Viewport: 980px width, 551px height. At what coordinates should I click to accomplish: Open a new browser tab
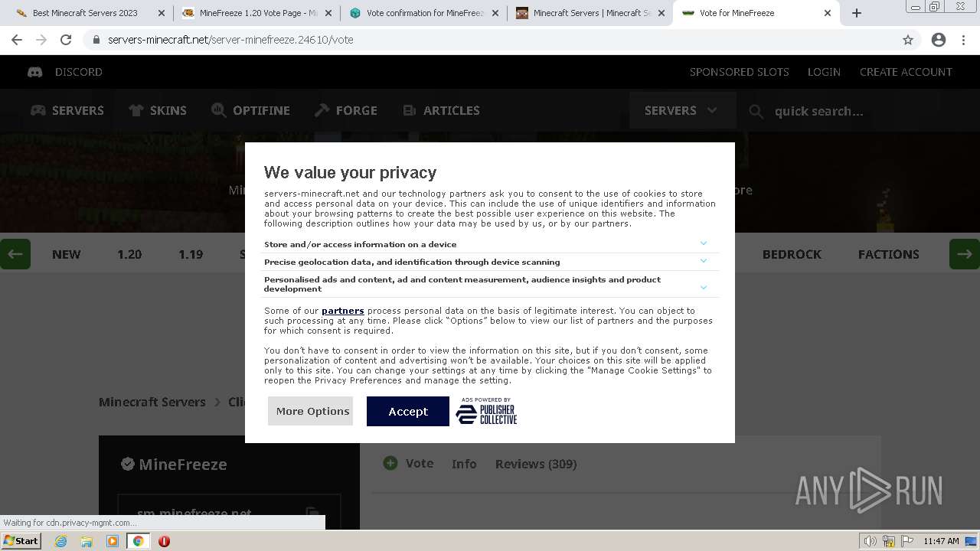click(x=857, y=13)
